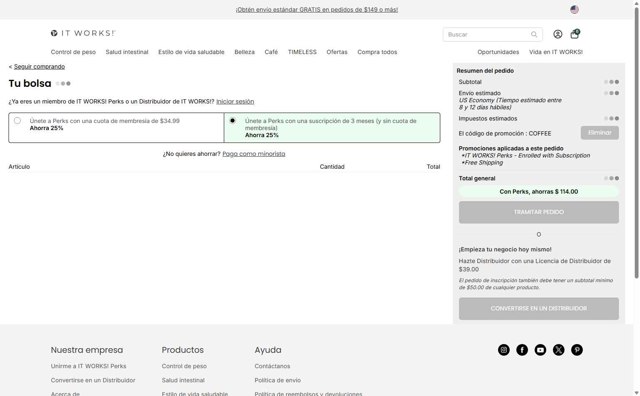
Task: Click TRAMITAR PEDIDO button
Action: (x=539, y=212)
